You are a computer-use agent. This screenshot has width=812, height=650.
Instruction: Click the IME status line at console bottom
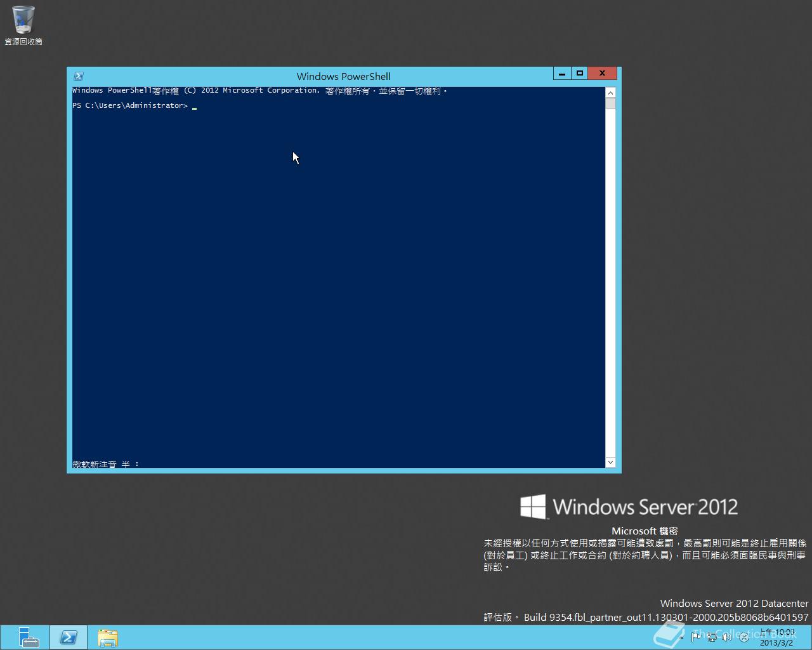(106, 464)
